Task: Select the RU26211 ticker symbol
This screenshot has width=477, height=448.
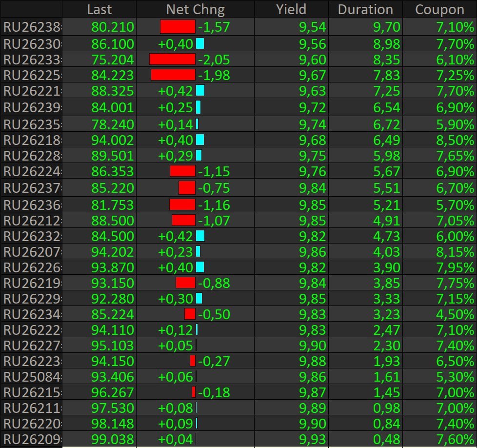Action: 32,408
